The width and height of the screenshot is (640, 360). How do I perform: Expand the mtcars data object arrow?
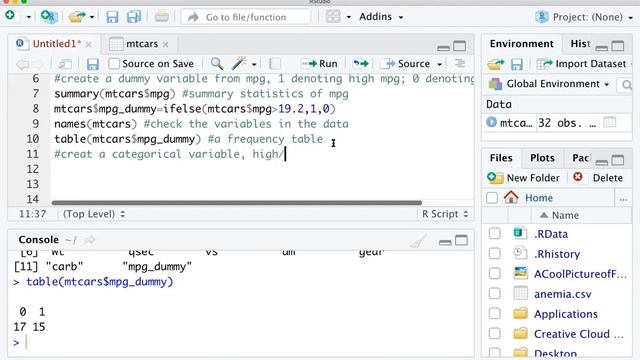click(x=491, y=122)
